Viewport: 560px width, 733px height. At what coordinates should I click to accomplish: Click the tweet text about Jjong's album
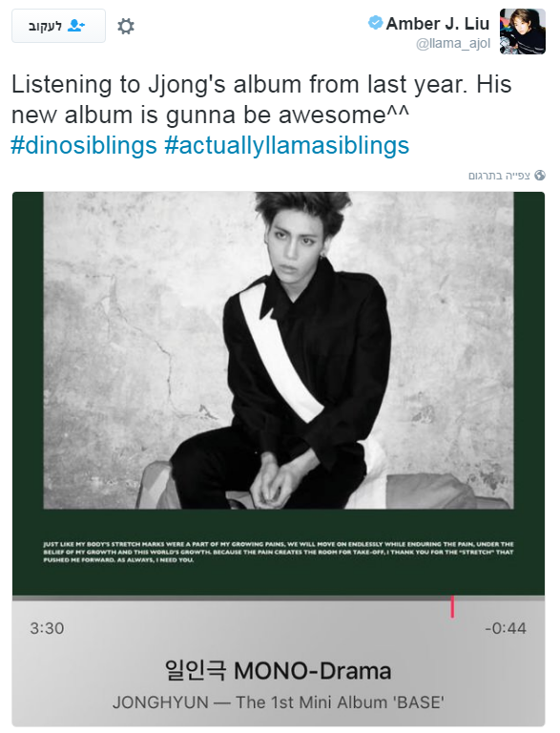click(261, 99)
